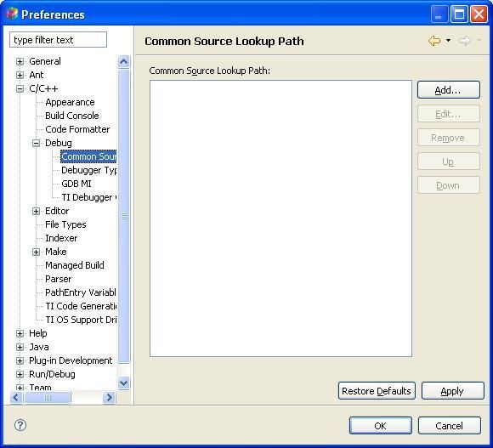Screen dimensions: 493x448
Task: Collapse the C/C++ tree node
Action: point(20,89)
